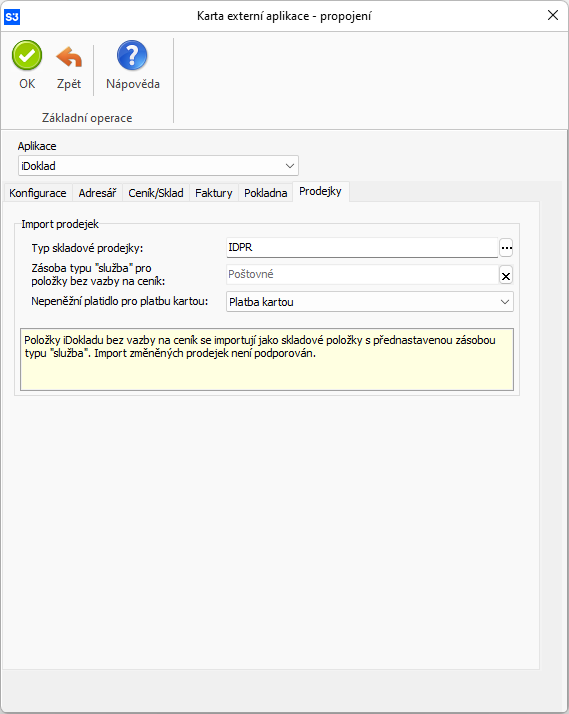Click 'Nepeněžní platidlo pro platbu kartou:' label
Screen dimensions: 569x714
coord(120,301)
